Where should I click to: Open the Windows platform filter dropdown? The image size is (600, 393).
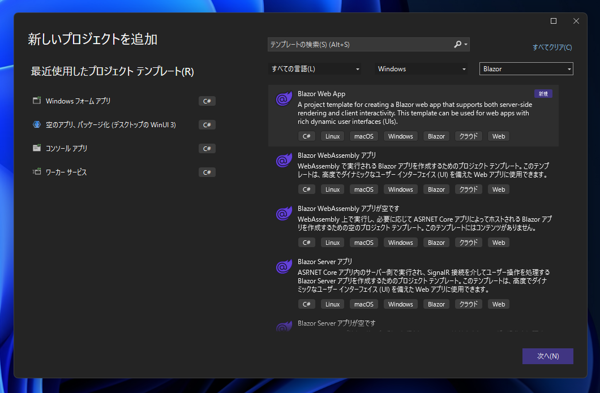421,69
